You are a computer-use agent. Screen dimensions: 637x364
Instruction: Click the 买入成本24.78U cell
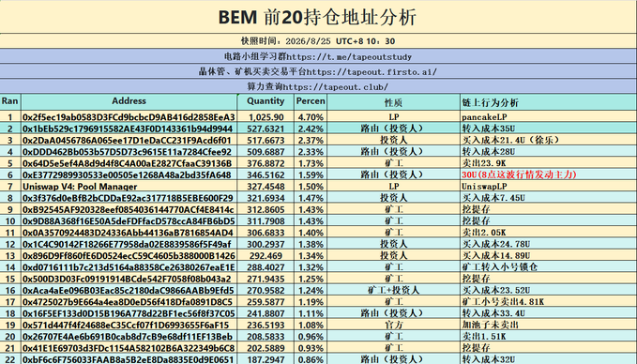click(549, 244)
